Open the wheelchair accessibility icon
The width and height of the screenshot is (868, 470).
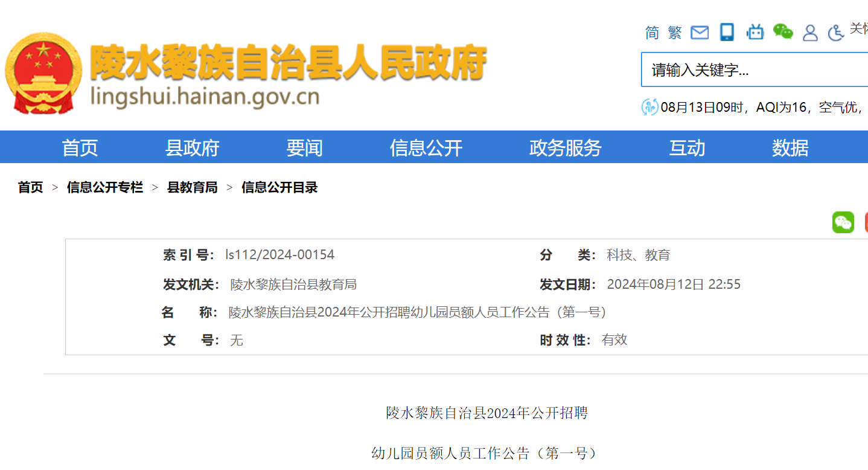click(836, 33)
